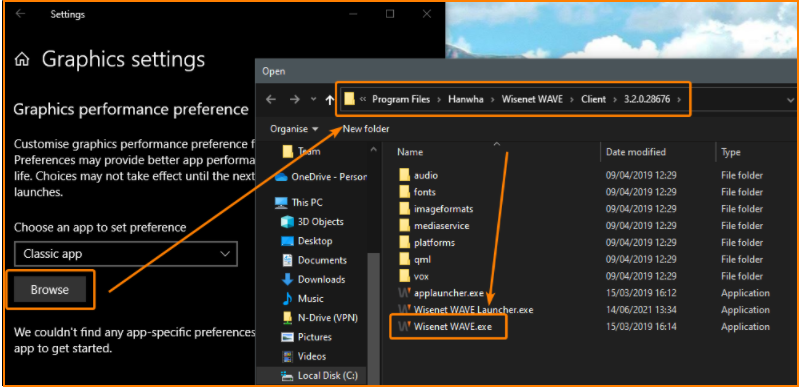Image resolution: width=800 pixels, height=389 pixels.
Task: Click date 14/06/2021 13:34 of Launcher
Action: [641, 310]
